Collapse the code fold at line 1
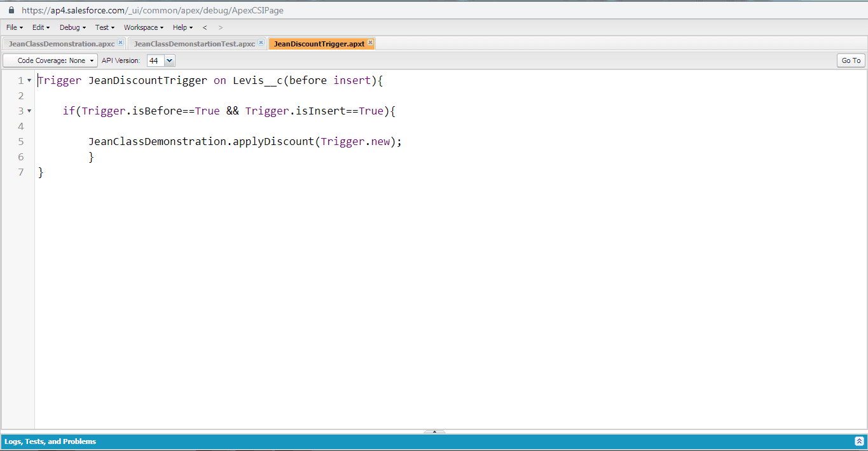The image size is (868, 451). [29, 80]
